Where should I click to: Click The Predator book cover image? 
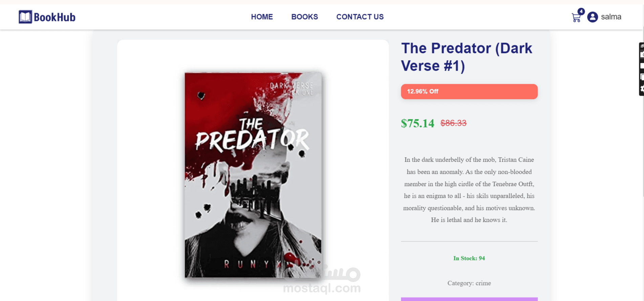click(x=253, y=175)
